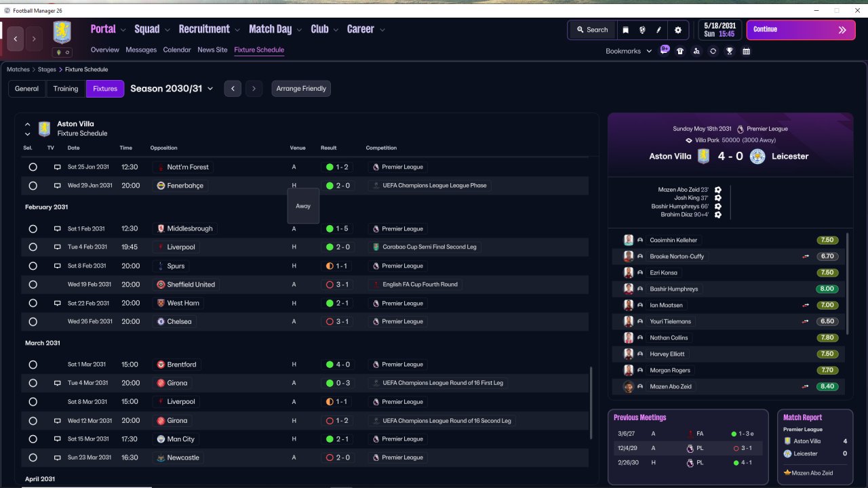Image resolution: width=868 pixels, height=488 pixels.
Task: Open the Match Report panel
Action: tap(815, 447)
